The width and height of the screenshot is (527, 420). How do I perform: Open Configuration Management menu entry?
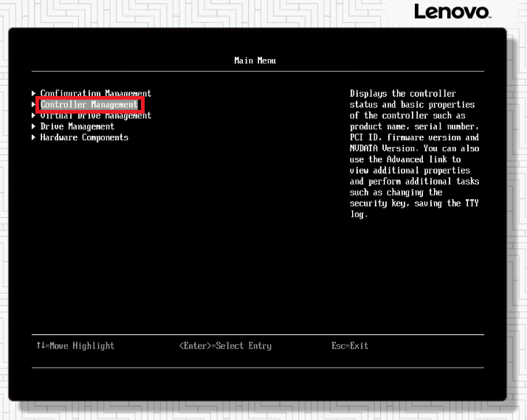click(x=95, y=94)
